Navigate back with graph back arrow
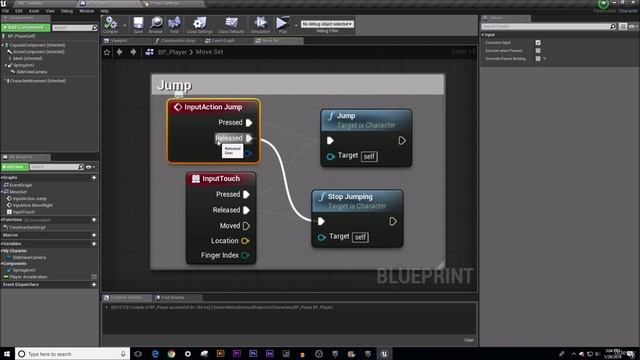Image resolution: width=640 pixels, height=360 pixels. [x=120, y=52]
